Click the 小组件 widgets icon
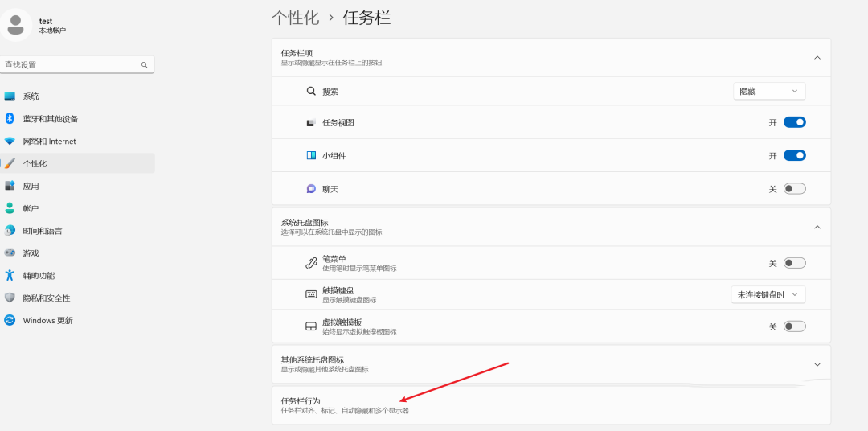This screenshot has width=868, height=431. coord(311,156)
